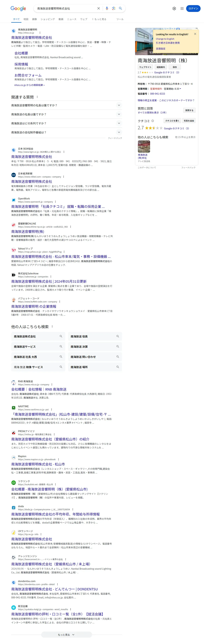Screen dimensions: 204x644
Task: Call phone number 089-941-8333 link
Action: coord(158,94)
